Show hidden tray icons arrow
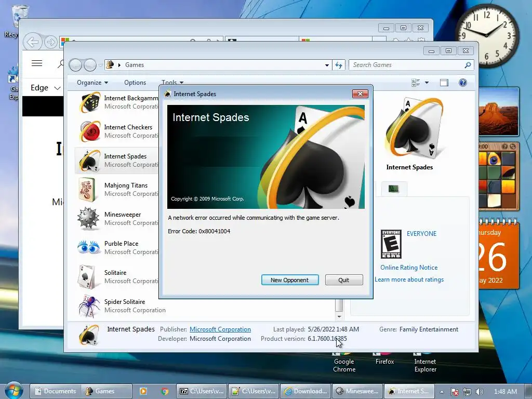The image size is (532, 399). tap(442, 392)
